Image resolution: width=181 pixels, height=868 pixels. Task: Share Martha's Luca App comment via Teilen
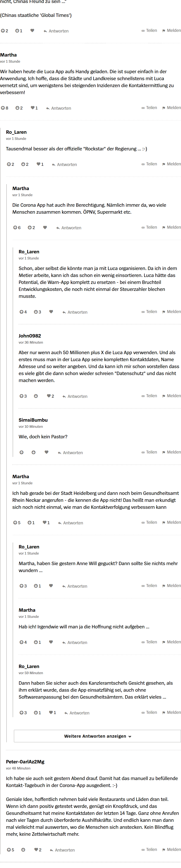point(149,108)
